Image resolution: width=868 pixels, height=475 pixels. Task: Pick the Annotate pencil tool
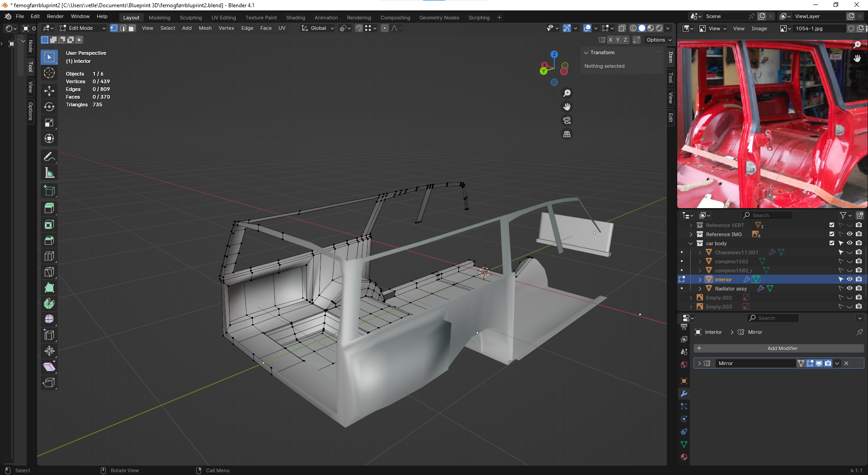[x=49, y=157]
